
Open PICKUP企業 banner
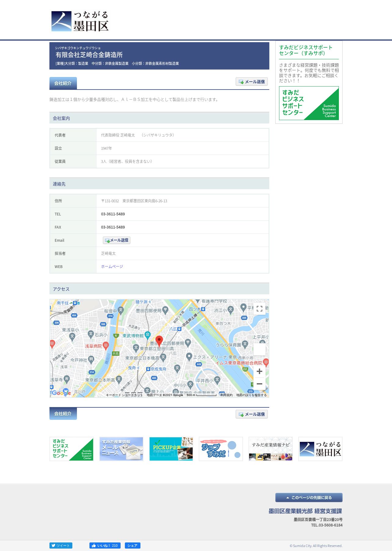tap(171, 449)
